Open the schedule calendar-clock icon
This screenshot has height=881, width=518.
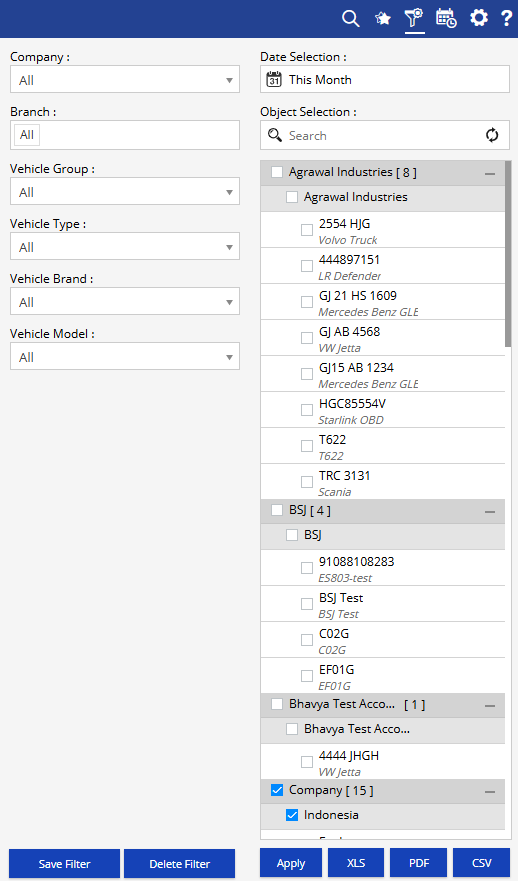(x=446, y=18)
